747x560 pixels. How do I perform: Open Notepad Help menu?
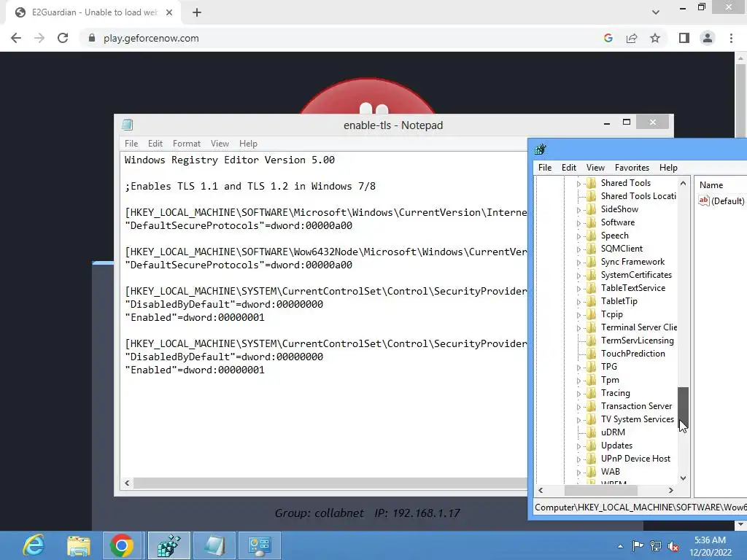(x=248, y=144)
